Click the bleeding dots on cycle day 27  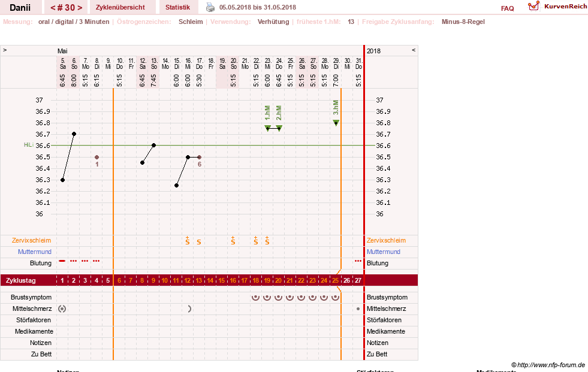(358, 261)
